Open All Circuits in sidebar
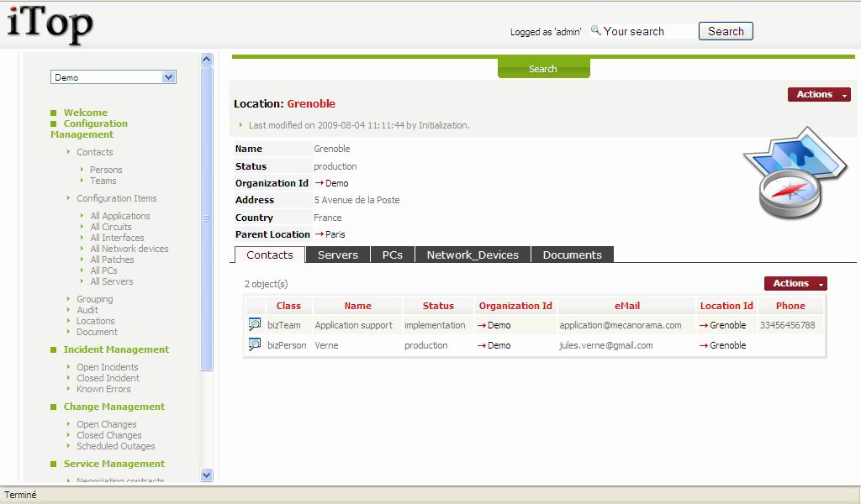 click(x=111, y=227)
